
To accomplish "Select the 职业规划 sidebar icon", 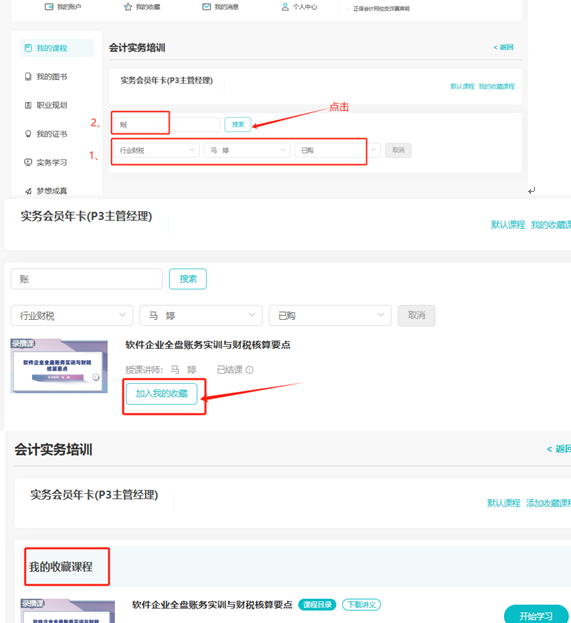I will 28,105.
